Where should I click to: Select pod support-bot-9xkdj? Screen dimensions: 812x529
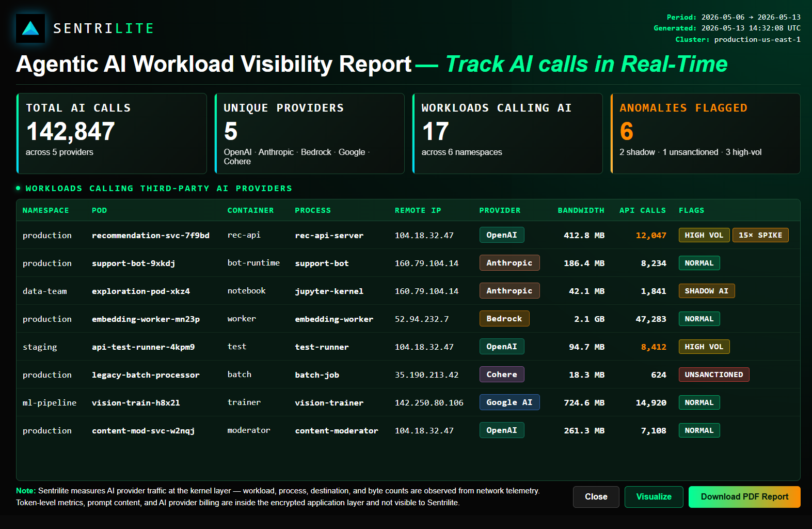[x=134, y=263]
